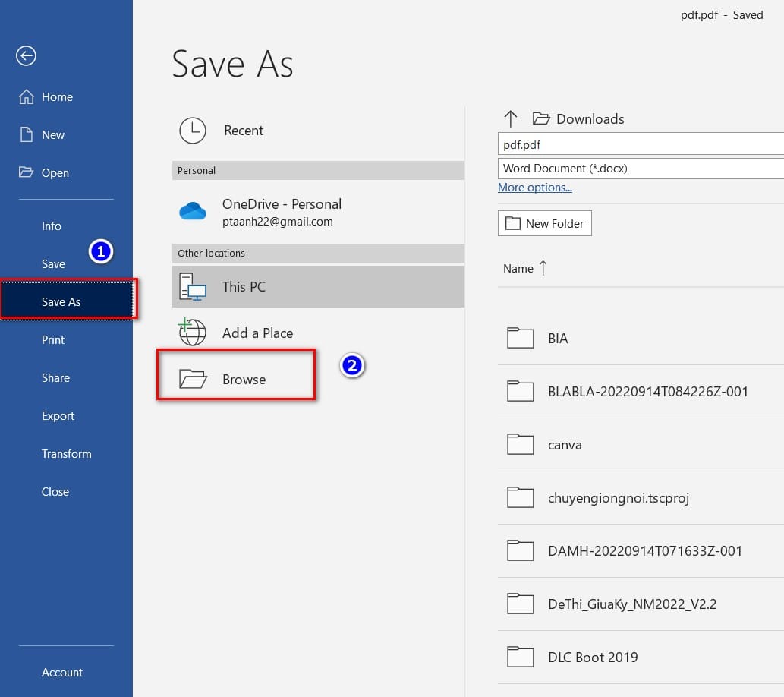Go up one folder level arrow

tap(511, 118)
